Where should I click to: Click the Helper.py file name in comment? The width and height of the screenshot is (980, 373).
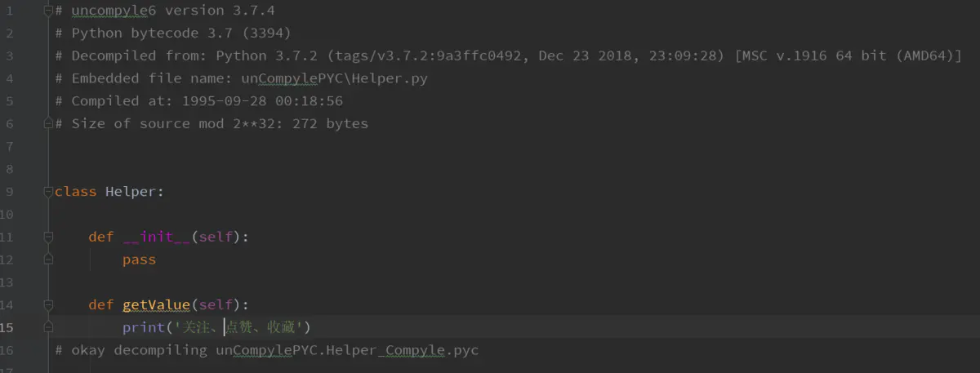pos(398,79)
